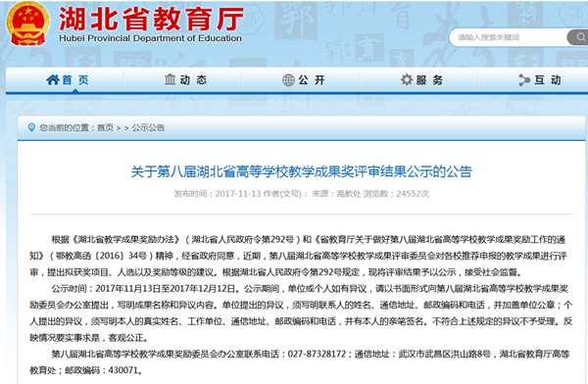Click the 首页 breadcrumb link
The image size is (588, 384).
coord(105,128)
